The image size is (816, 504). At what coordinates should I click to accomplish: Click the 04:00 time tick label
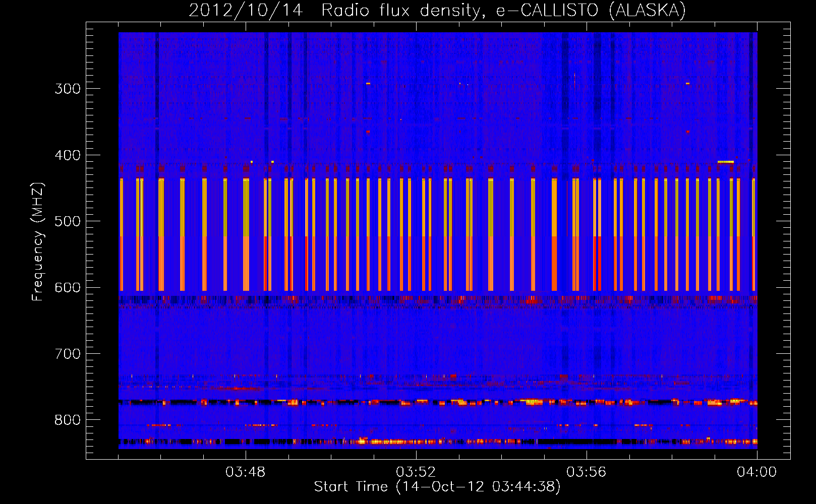pyautogui.click(x=757, y=472)
